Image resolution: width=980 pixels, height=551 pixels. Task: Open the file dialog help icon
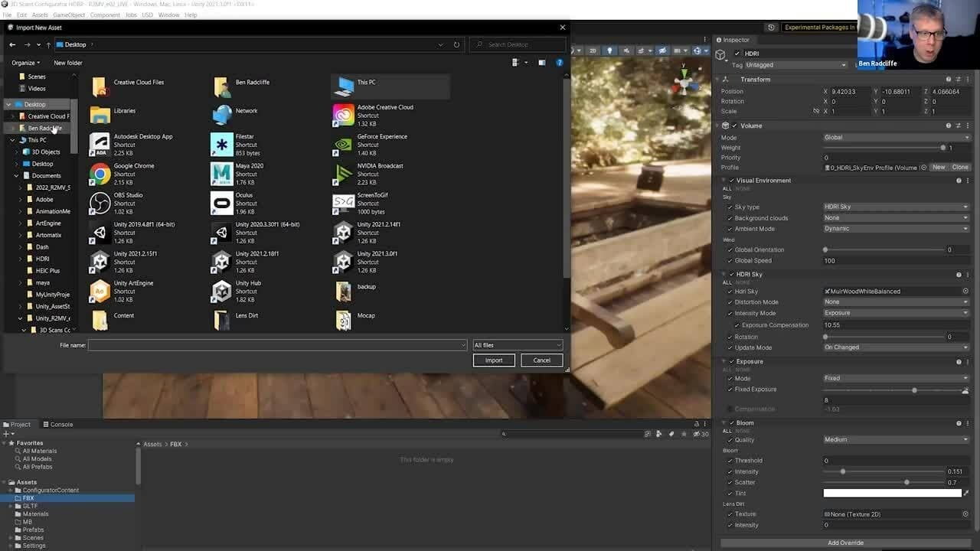[560, 63]
